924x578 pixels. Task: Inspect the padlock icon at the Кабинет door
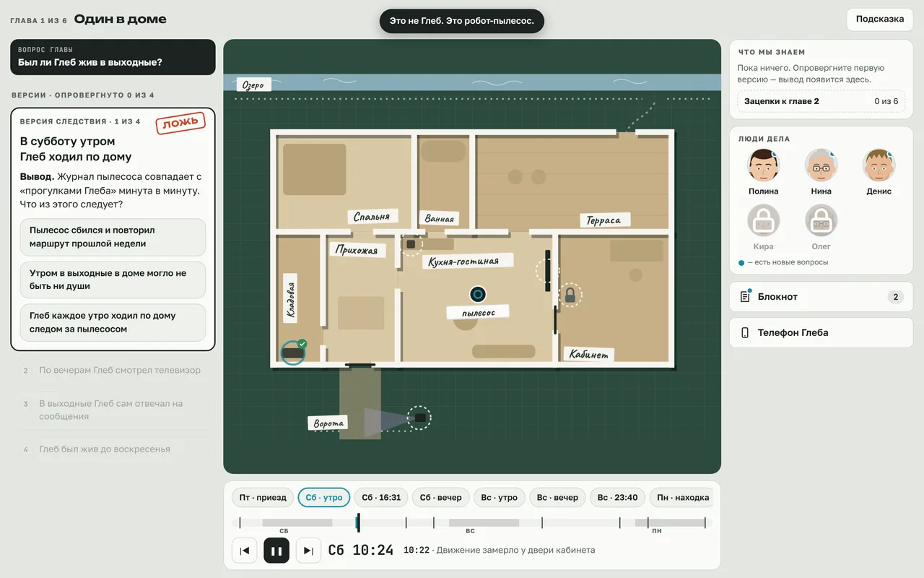coord(570,295)
